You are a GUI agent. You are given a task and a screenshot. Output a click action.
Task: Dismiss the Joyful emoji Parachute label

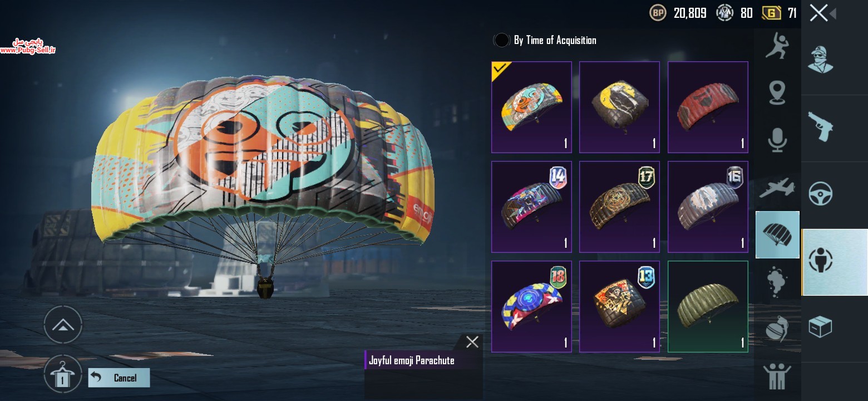click(x=472, y=342)
